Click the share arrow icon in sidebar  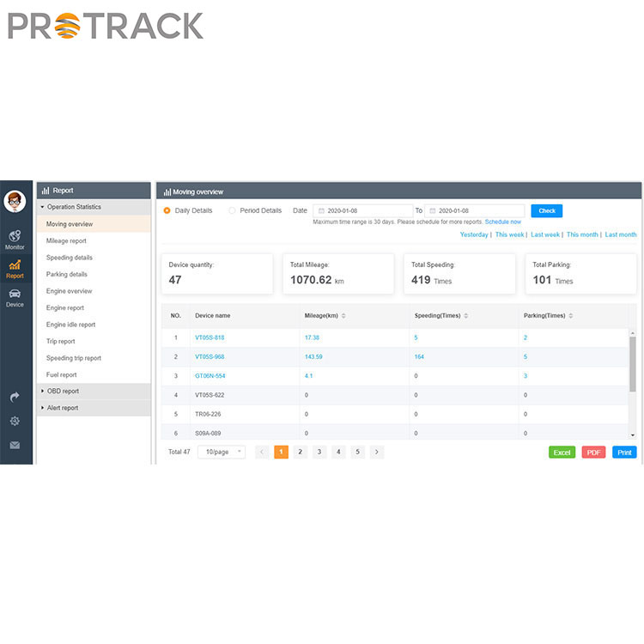[x=15, y=397]
